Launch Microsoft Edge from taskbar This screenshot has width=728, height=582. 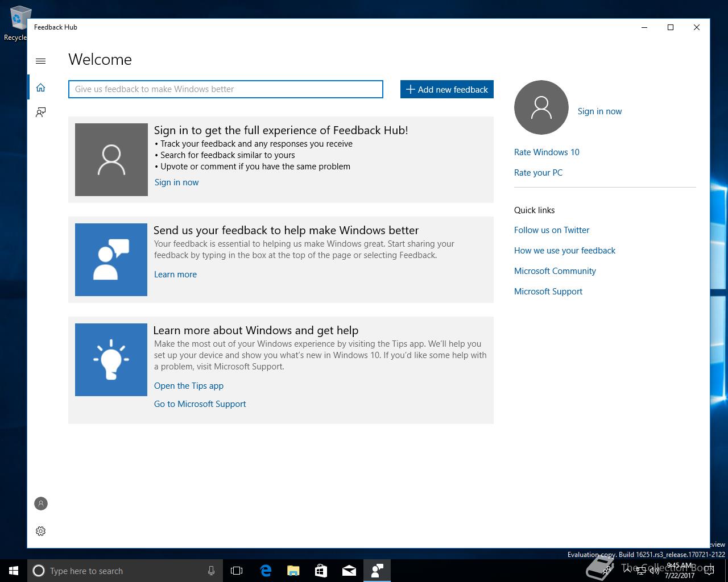coord(266,571)
